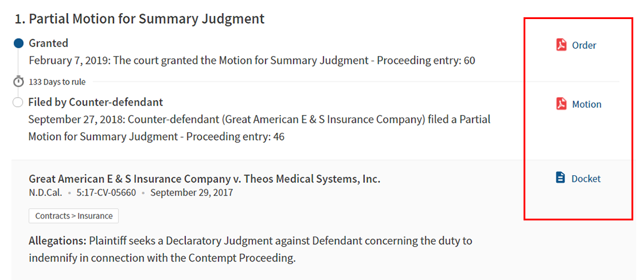The height and width of the screenshot is (280, 644).
Task: Click the Filed by Counter-defendant label
Action: click(x=95, y=102)
